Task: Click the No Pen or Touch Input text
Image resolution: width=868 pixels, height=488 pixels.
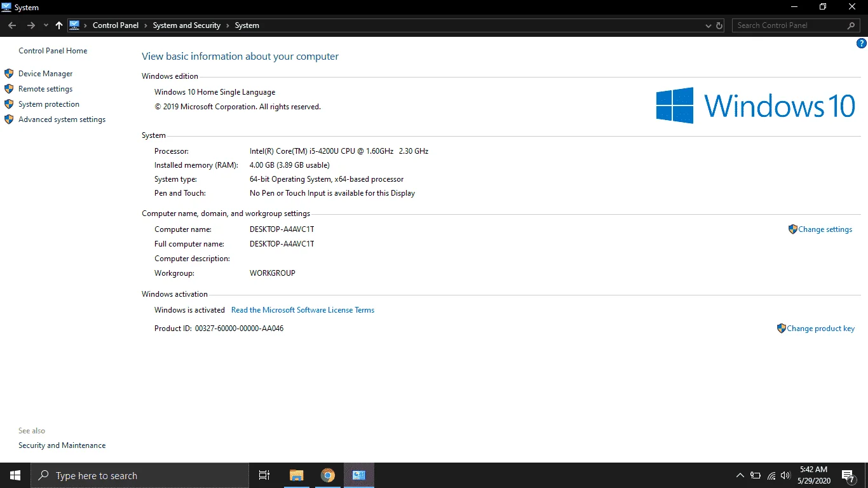Action: click(x=332, y=193)
